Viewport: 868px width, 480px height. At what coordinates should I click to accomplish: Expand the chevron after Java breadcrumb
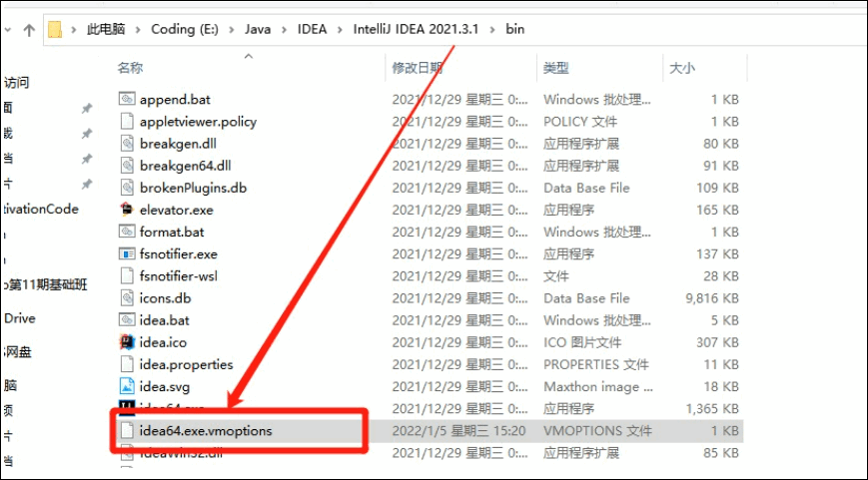coord(285,29)
